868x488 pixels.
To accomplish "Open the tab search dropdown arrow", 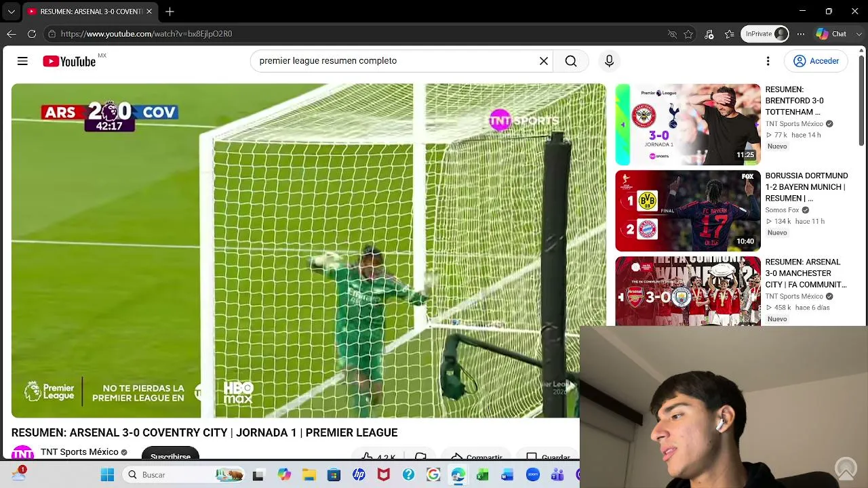I will [11, 12].
